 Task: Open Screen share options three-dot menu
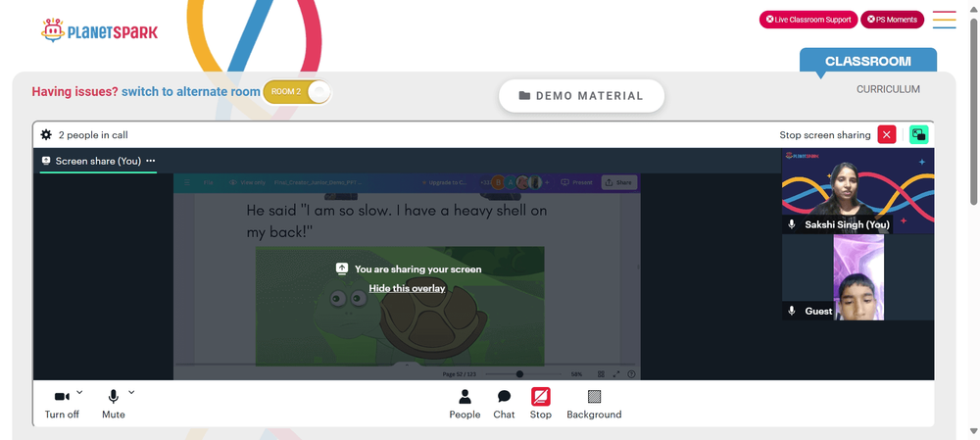pos(151,161)
